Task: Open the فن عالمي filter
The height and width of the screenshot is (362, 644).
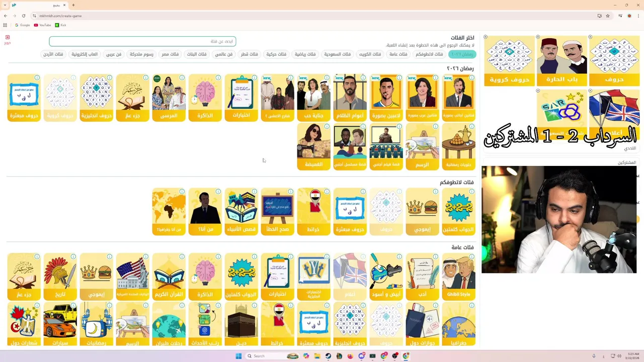Action: coord(223,54)
